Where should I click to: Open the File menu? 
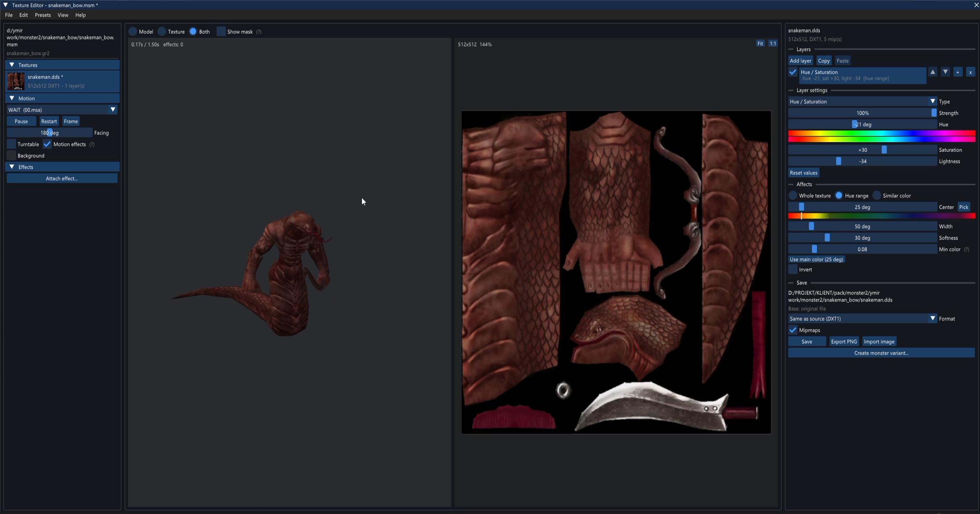pyautogui.click(x=9, y=15)
